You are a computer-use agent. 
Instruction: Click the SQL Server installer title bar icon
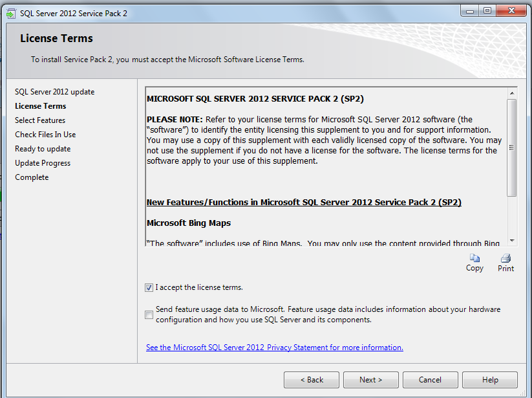click(11, 14)
